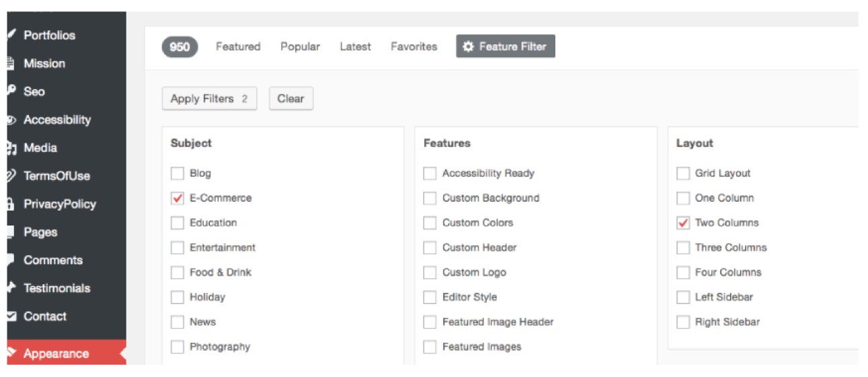Check the Editor Style checkbox
Image resolution: width=868 pixels, height=377 pixels.
coord(430,297)
